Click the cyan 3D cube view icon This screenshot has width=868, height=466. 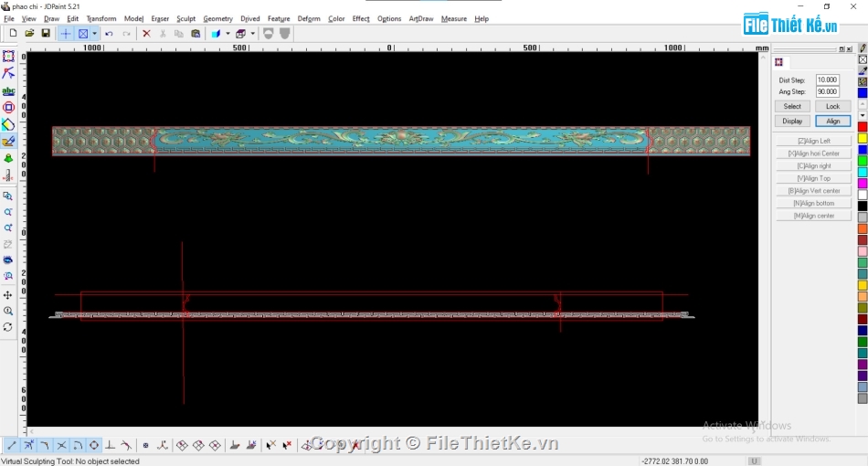click(x=216, y=34)
